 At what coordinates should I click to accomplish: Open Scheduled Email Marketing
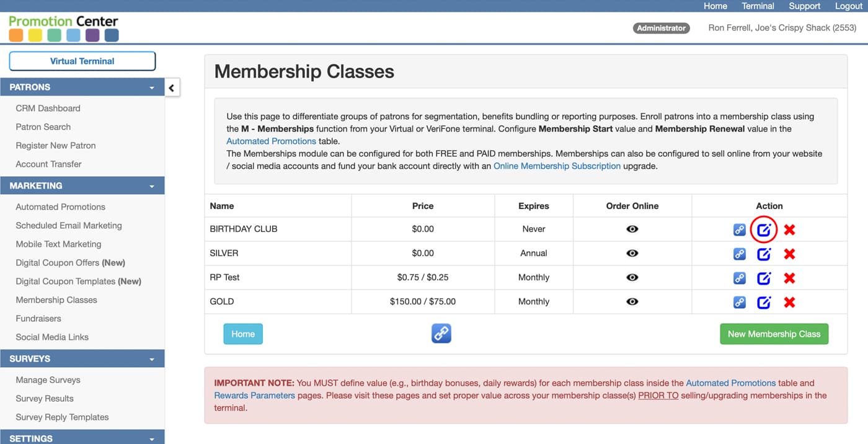pos(69,225)
